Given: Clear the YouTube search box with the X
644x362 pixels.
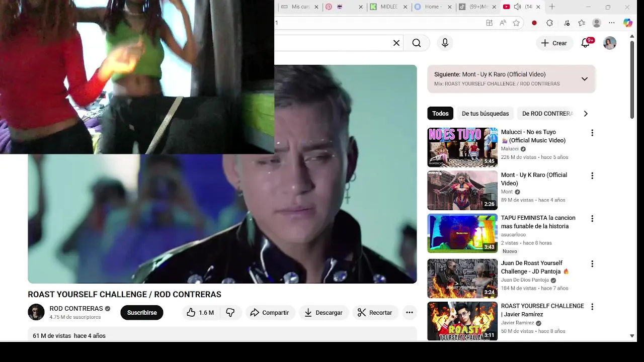Looking at the screenshot, I should [x=396, y=43].
